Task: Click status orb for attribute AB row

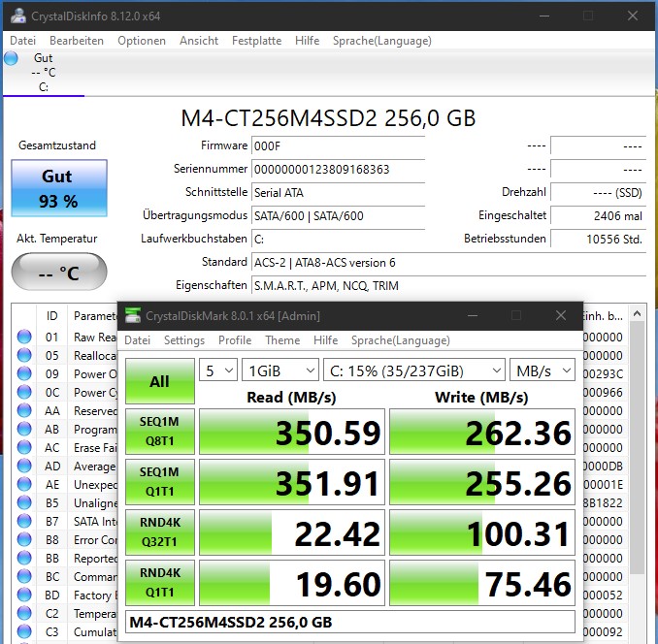Action: pos(24,429)
